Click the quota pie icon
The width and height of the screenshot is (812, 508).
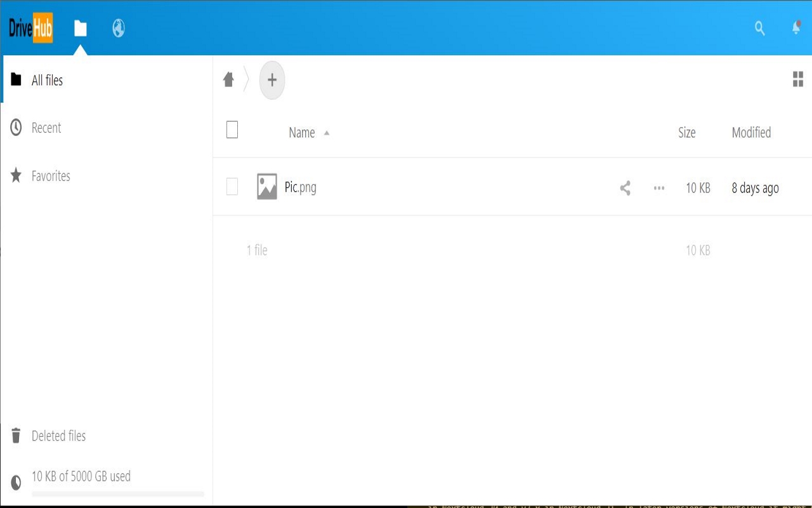click(x=16, y=483)
